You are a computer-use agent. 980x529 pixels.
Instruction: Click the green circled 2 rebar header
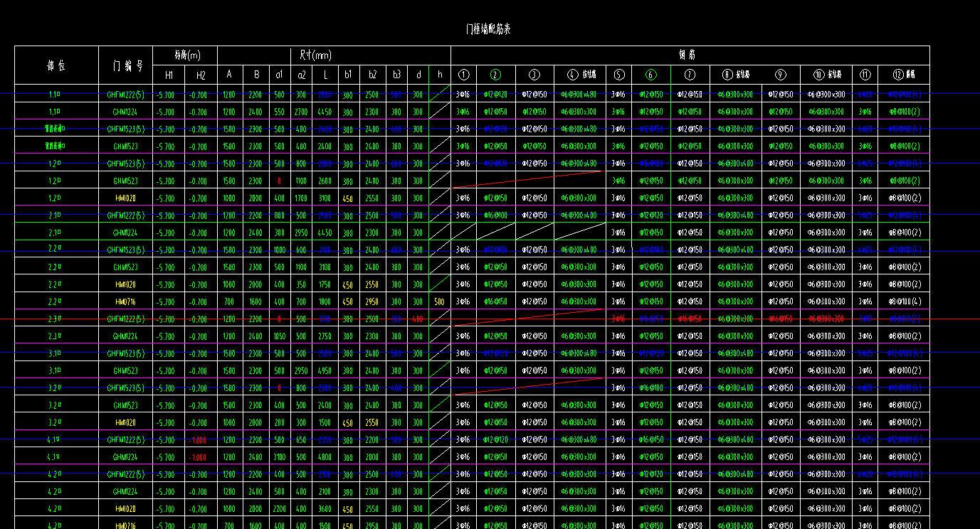click(496, 75)
